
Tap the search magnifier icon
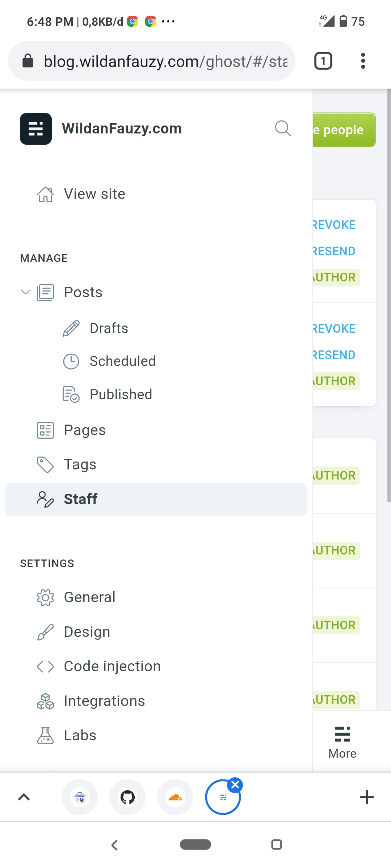pyautogui.click(x=283, y=128)
